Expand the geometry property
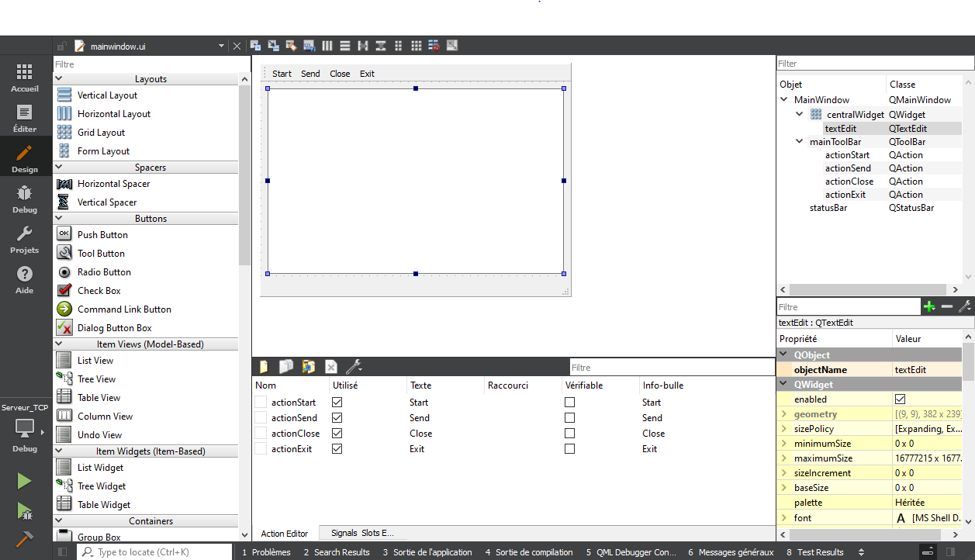This screenshot has height=560, width=975. [783, 413]
